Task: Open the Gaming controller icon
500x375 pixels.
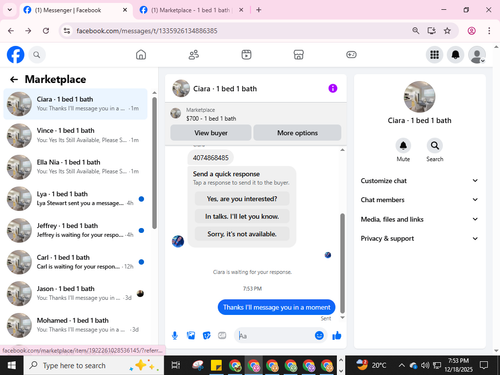Action: pos(351,55)
